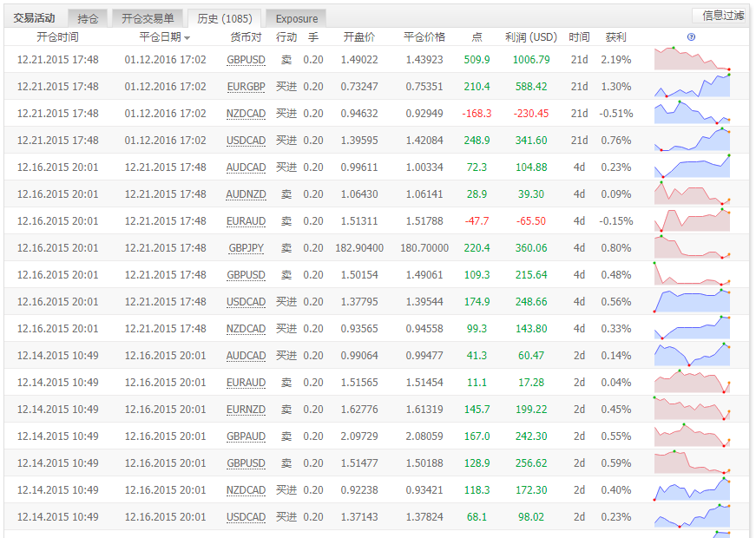The height and width of the screenshot is (538, 756).
Task: Click the help question mark icon
Action: pyautogui.click(x=691, y=37)
